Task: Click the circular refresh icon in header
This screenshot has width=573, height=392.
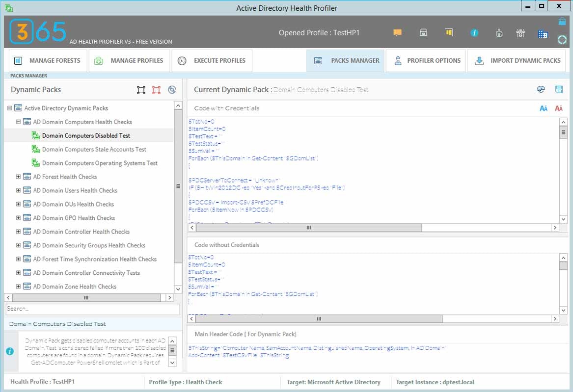Action: pyautogui.click(x=562, y=39)
